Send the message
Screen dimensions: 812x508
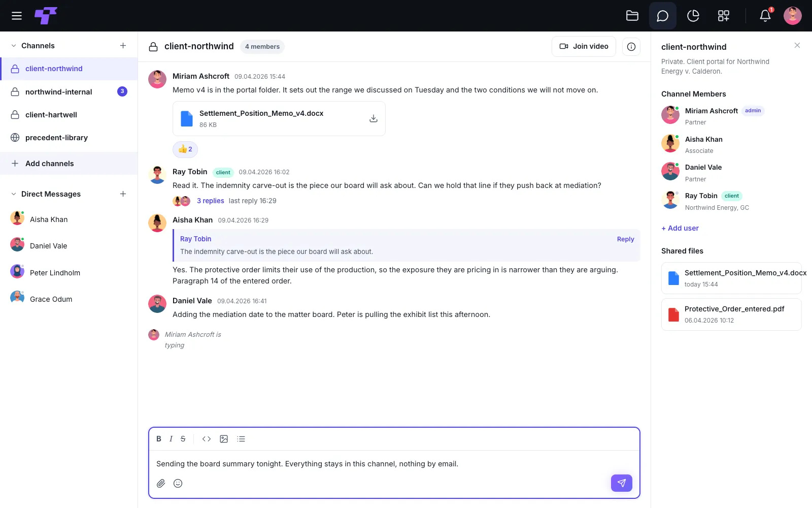pos(622,483)
